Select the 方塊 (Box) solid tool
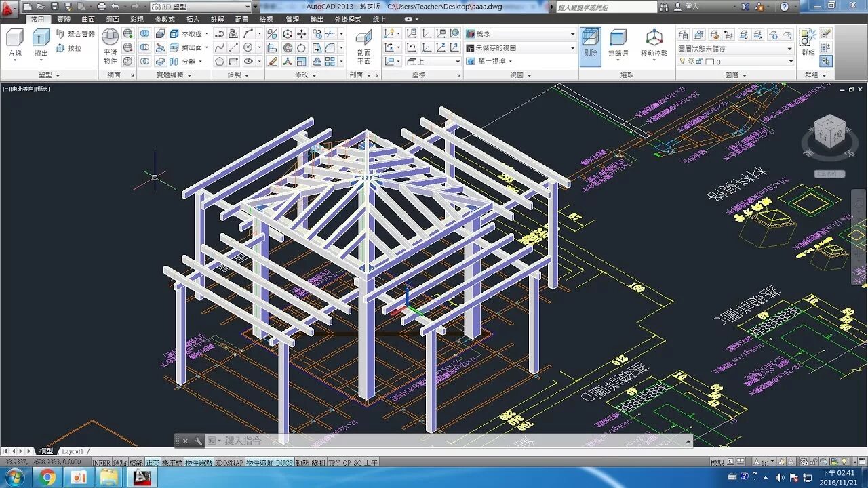Screen dimensions: 868x488 [x=15, y=45]
